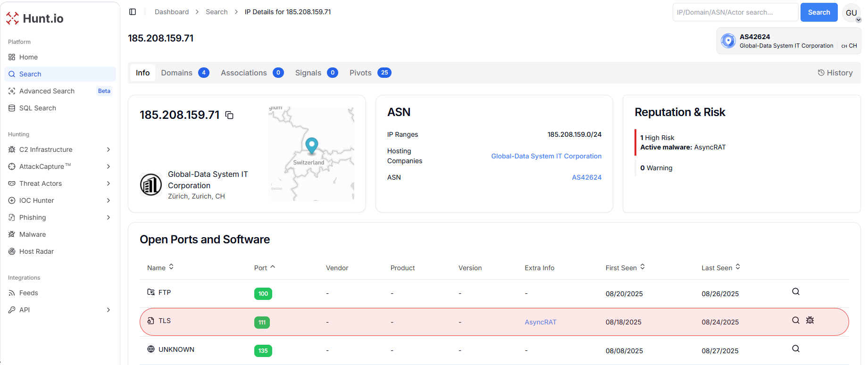This screenshot has width=868, height=365.
Task: Switch to the Domains tab
Action: 185,73
